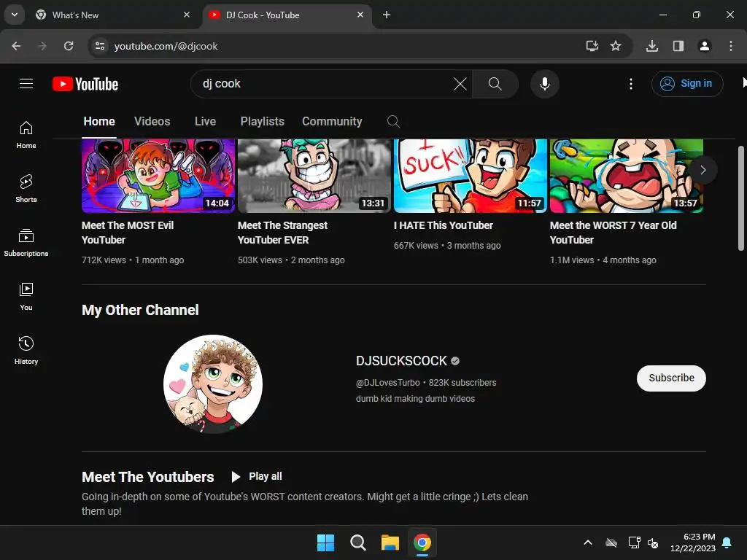Click the Sign in button
This screenshot has width=747, height=560.
687,84
